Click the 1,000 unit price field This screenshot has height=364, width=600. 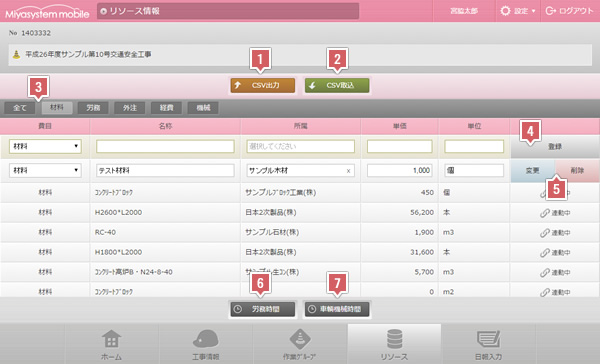(x=399, y=171)
